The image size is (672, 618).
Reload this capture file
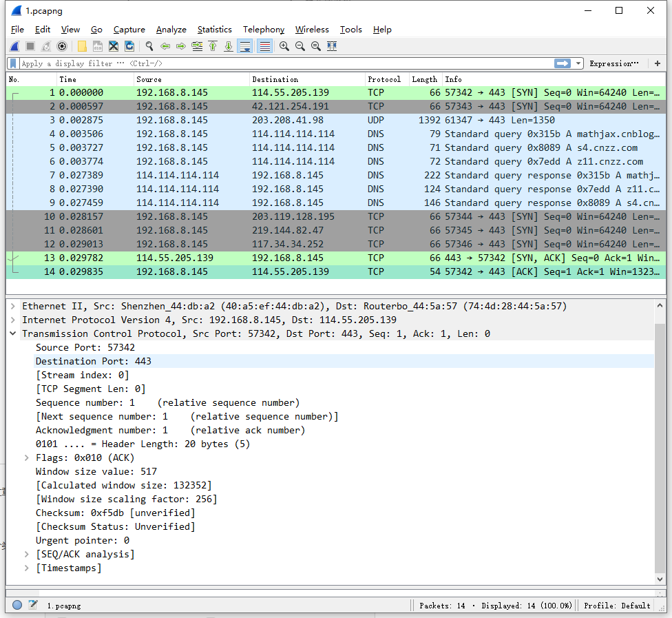click(129, 46)
